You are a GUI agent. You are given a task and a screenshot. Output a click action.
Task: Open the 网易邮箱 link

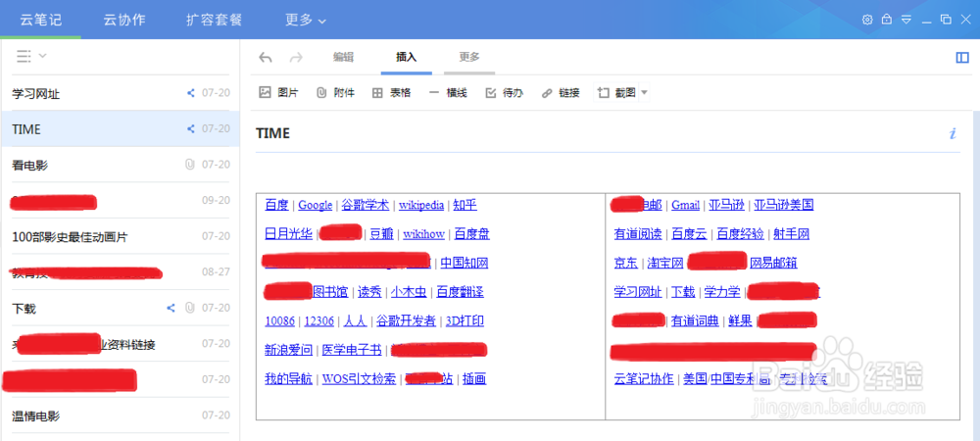[773, 263]
